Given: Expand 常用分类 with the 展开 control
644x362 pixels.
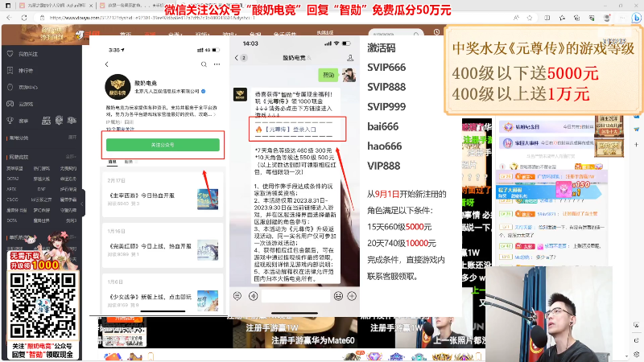Looking at the screenshot, I should pos(72,138).
